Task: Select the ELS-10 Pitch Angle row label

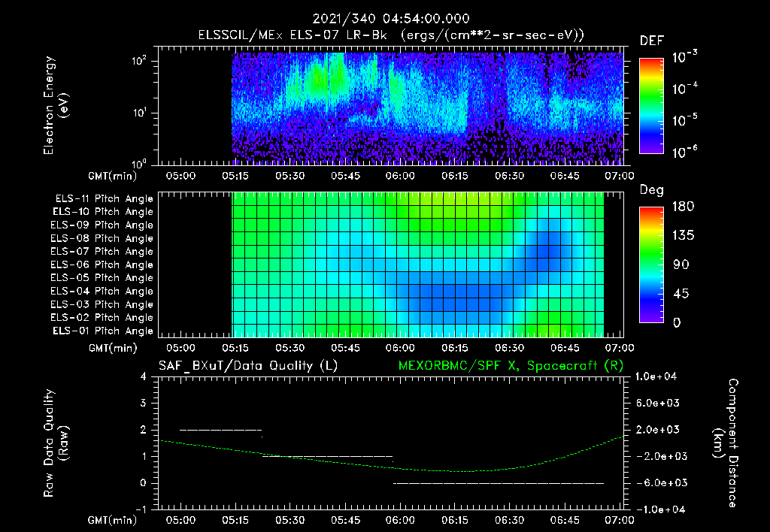Action: coord(103,212)
